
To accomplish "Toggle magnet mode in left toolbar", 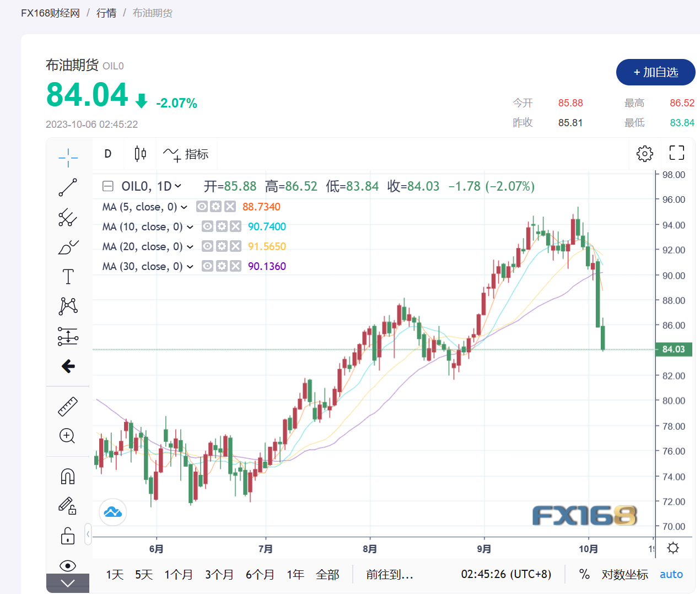I will tap(68, 476).
